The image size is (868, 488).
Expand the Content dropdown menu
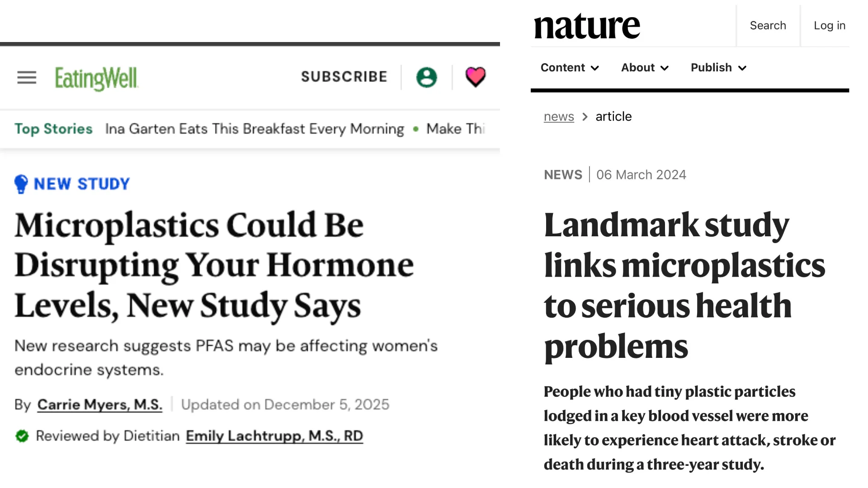tap(570, 68)
